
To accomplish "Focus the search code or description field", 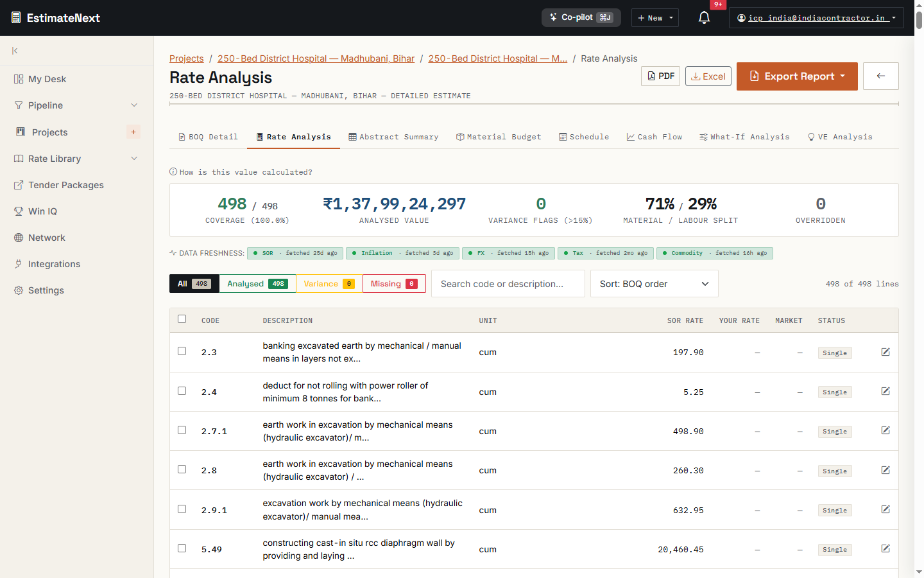I will pyautogui.click(x=508, y=284).
